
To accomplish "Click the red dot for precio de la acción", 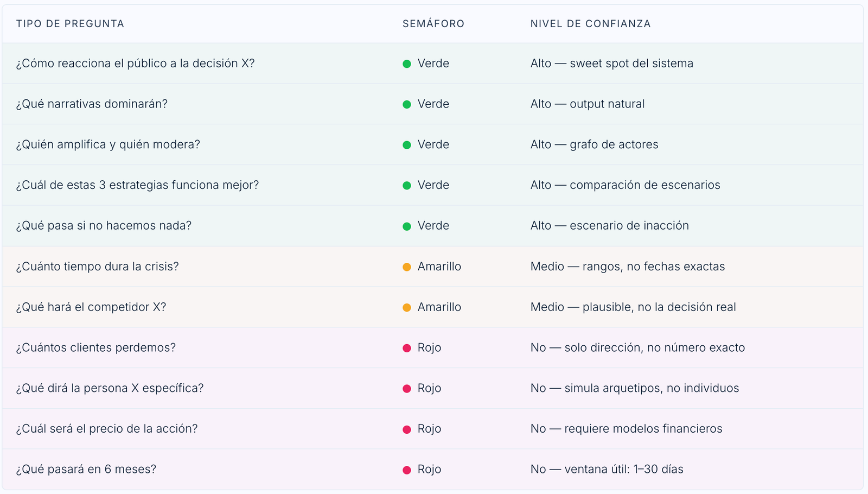I will point(407,429).
